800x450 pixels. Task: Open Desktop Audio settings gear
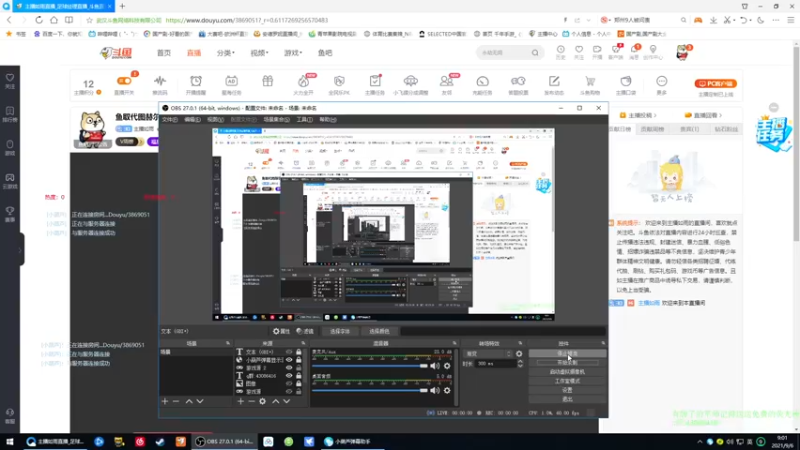click(x=447, y=390)
